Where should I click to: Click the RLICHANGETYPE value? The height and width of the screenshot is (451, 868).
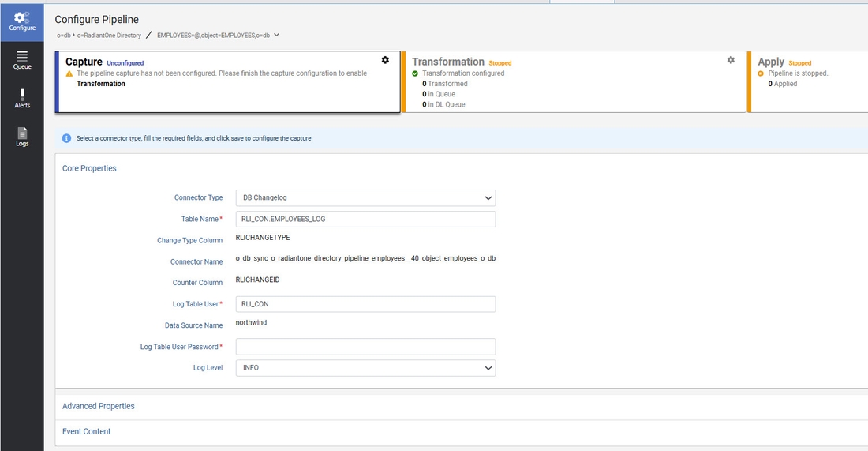click(x=263, y=238)
